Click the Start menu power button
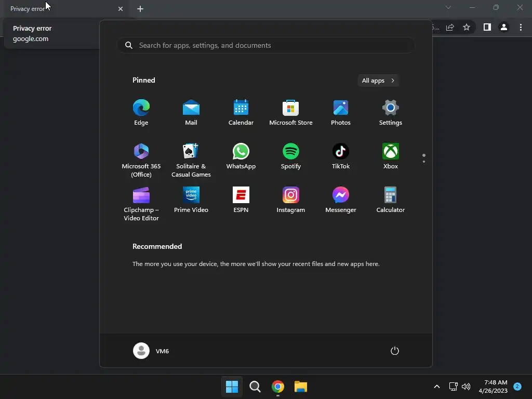 pos(395,351)
